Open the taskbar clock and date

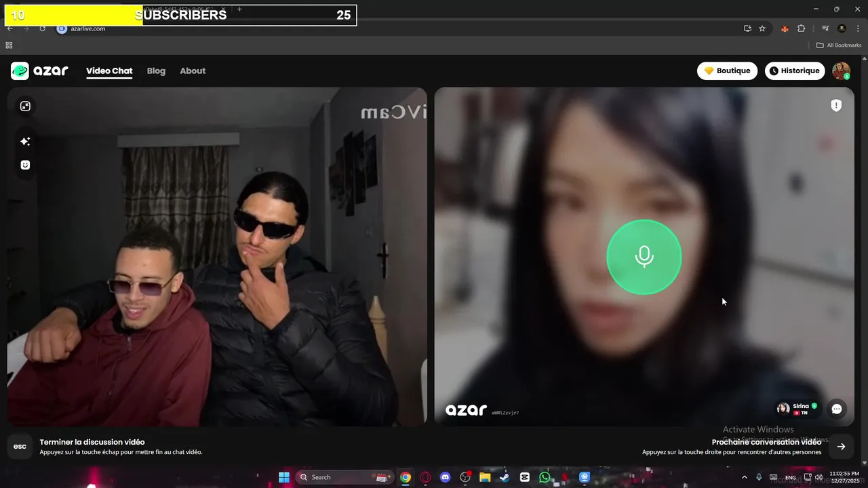click(844, 476)
